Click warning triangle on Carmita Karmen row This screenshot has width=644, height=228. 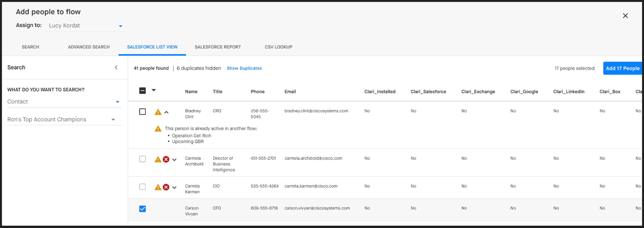coord(158,187)
